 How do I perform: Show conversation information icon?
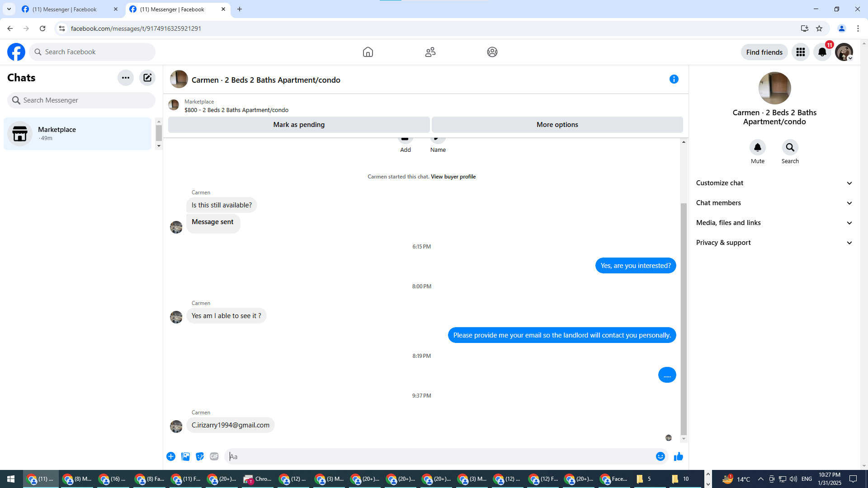[x=674, y=80]
